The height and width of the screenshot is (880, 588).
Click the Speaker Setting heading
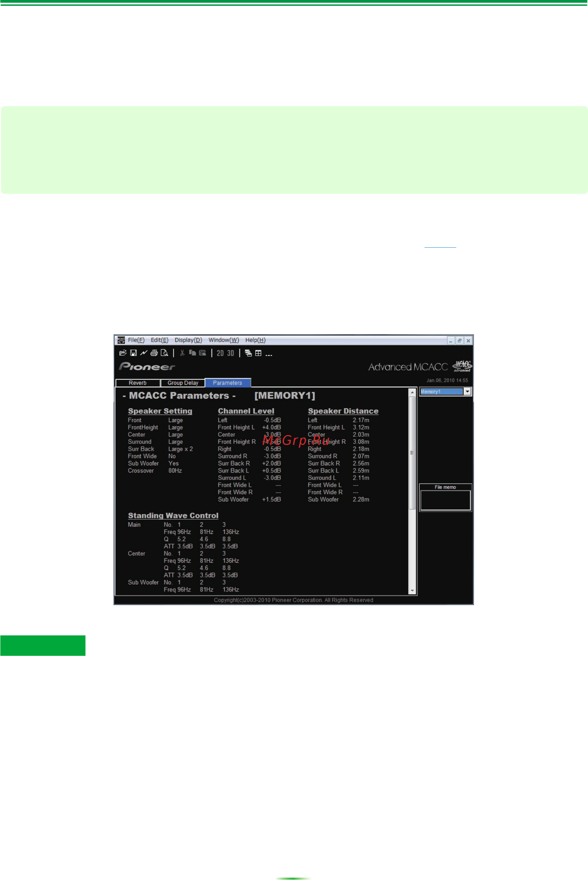pyautogui.click(x=160, y=411)
